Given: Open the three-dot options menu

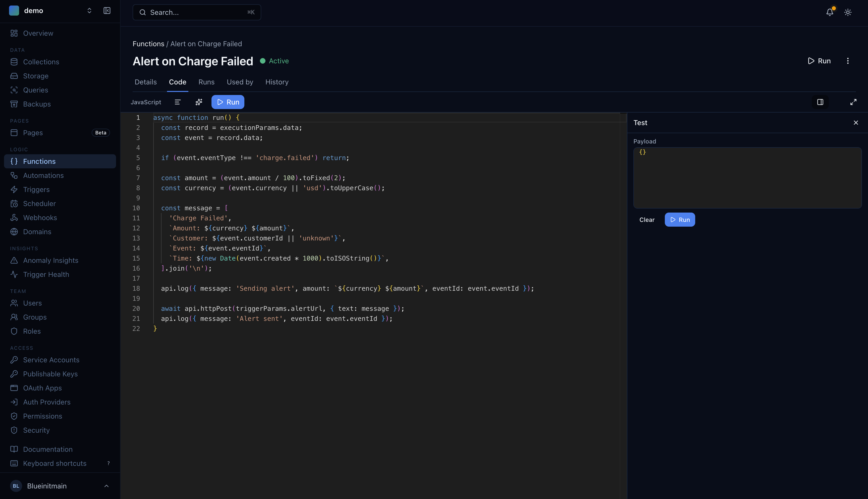Looking at the screenshot, I should point(848,61).
